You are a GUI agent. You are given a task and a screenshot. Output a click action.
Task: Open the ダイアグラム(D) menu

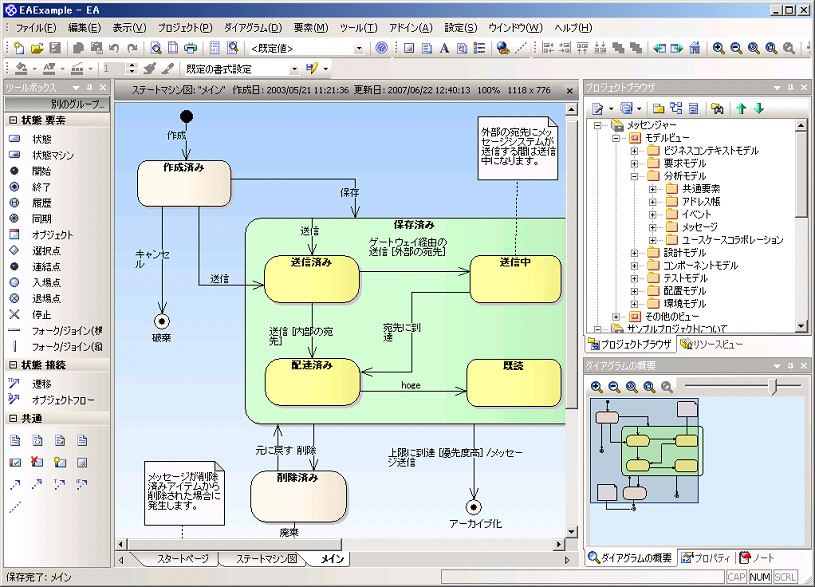pos(253,28)
